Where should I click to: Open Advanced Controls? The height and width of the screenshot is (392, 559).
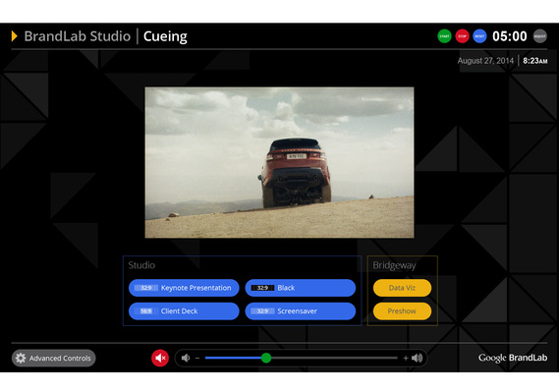(53, 358)
